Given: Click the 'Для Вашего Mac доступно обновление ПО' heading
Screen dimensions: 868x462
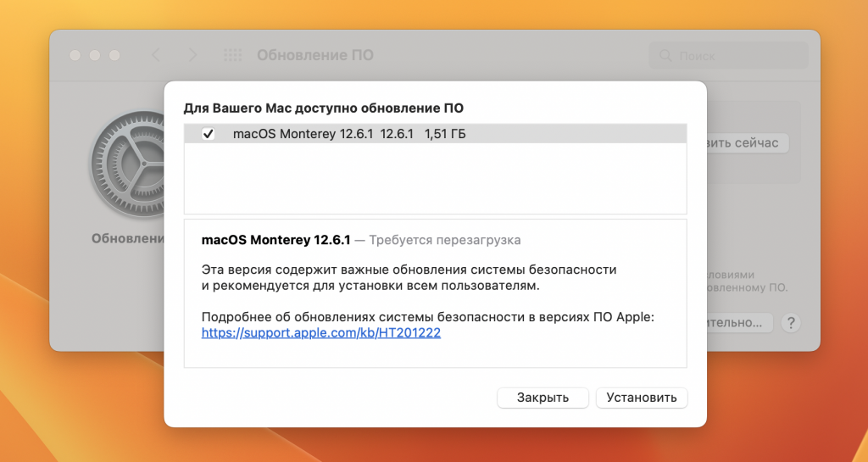Looking at the screenshot, I should (323, 108).
